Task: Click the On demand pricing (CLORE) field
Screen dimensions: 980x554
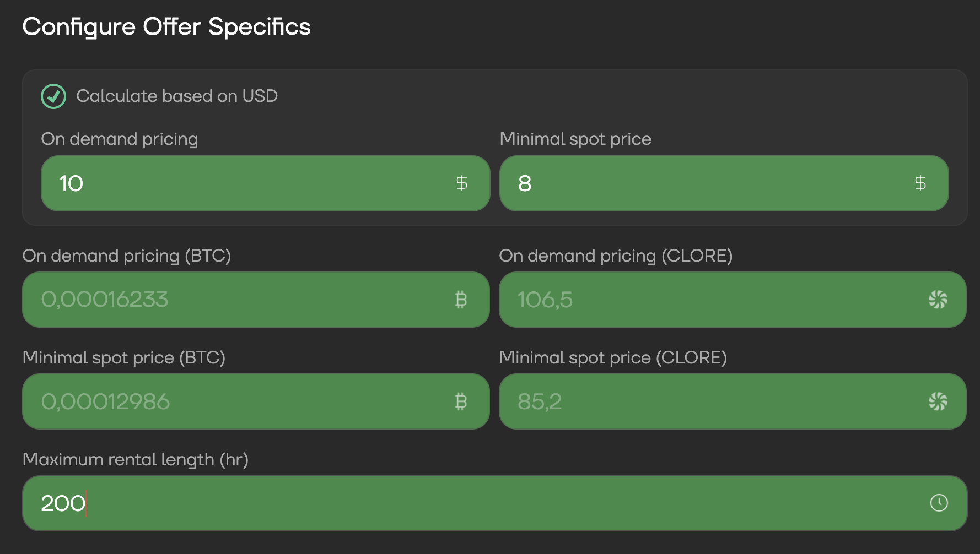Action: pyautogui.click(x=711, y=300)
